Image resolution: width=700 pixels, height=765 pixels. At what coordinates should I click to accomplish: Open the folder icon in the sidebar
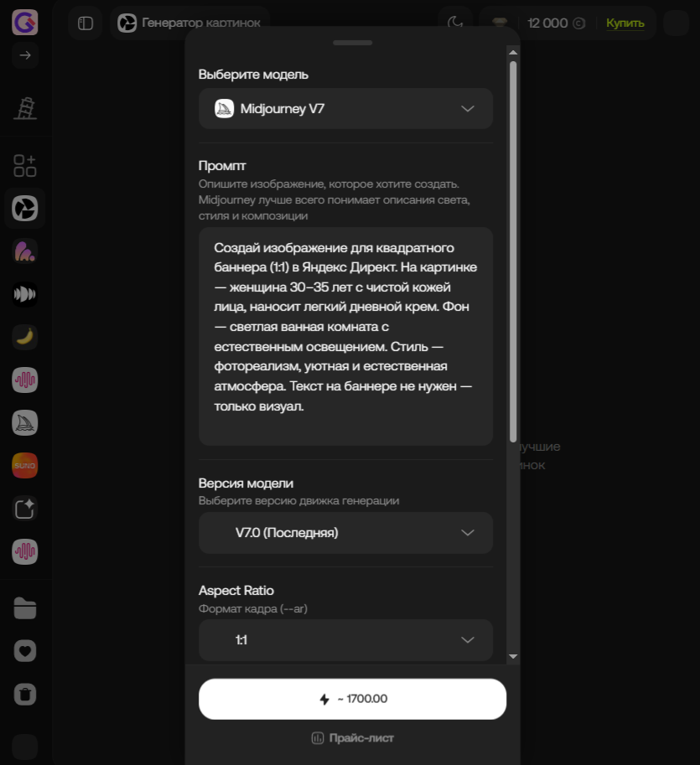point(25,608)
